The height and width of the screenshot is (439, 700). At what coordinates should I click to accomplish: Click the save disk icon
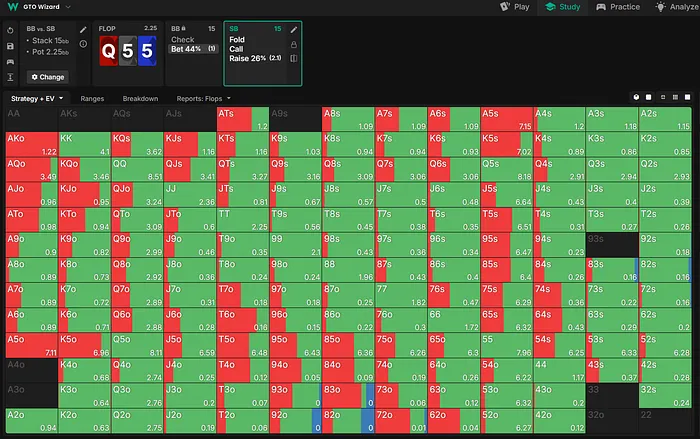click(9, 46)
